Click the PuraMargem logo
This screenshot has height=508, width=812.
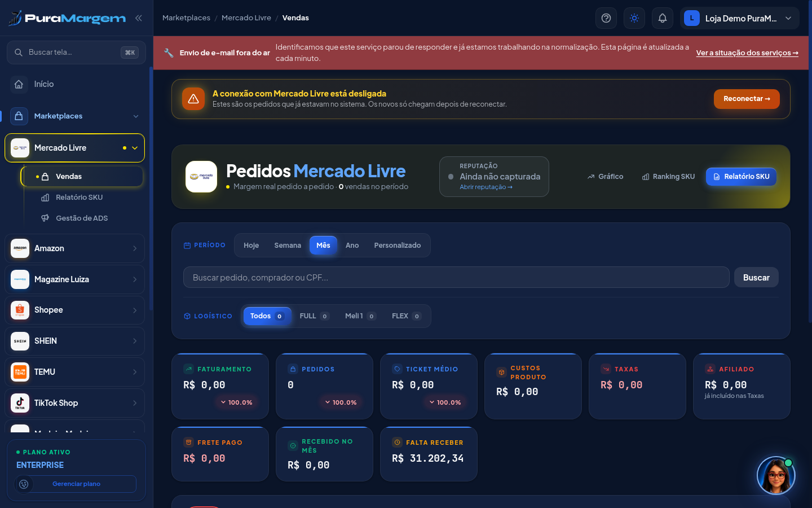coord(67,18)
